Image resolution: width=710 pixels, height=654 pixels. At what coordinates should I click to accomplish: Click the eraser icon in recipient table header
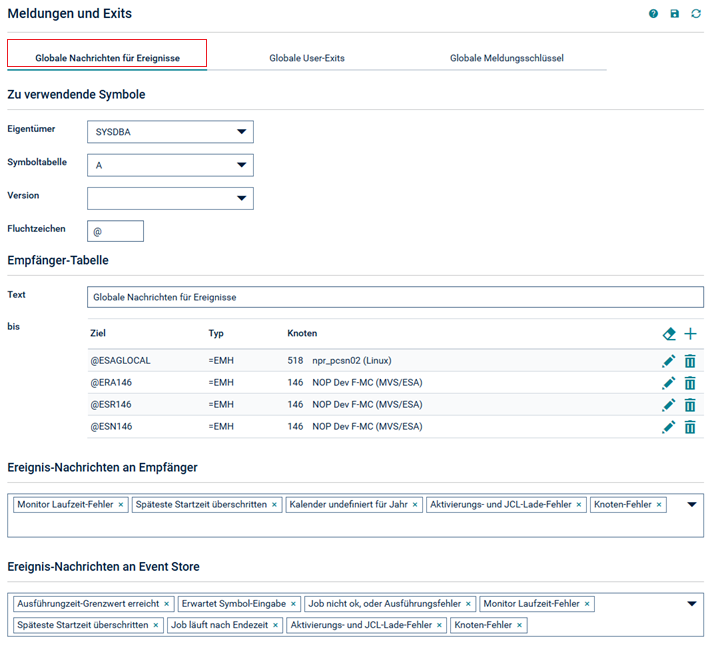669,334
